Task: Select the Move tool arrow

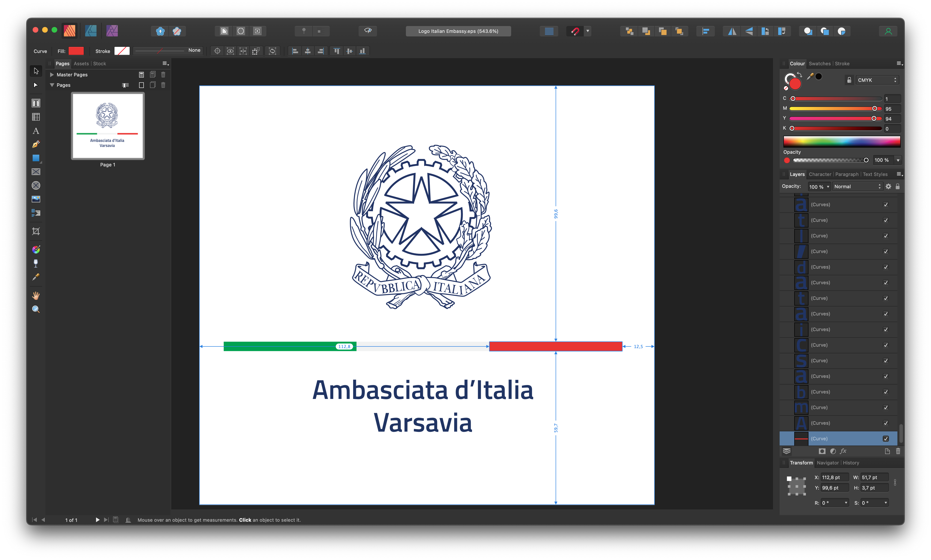Action: coord(36,71)
